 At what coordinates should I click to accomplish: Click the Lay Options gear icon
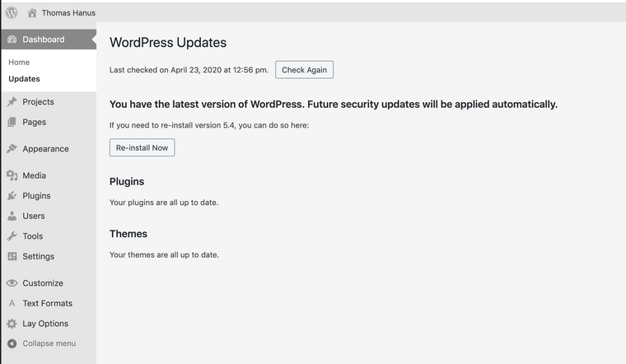(12, 324)
